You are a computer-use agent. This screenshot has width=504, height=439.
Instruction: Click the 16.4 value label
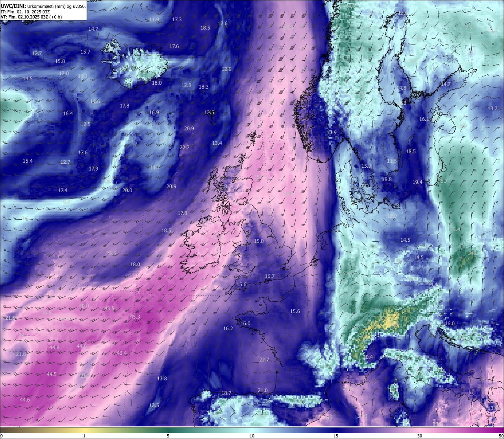pos(68,113)
